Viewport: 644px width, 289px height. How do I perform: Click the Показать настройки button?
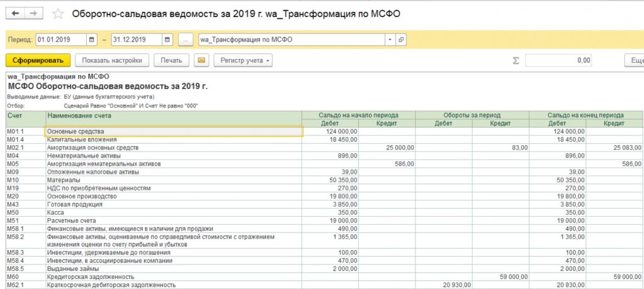112,60
